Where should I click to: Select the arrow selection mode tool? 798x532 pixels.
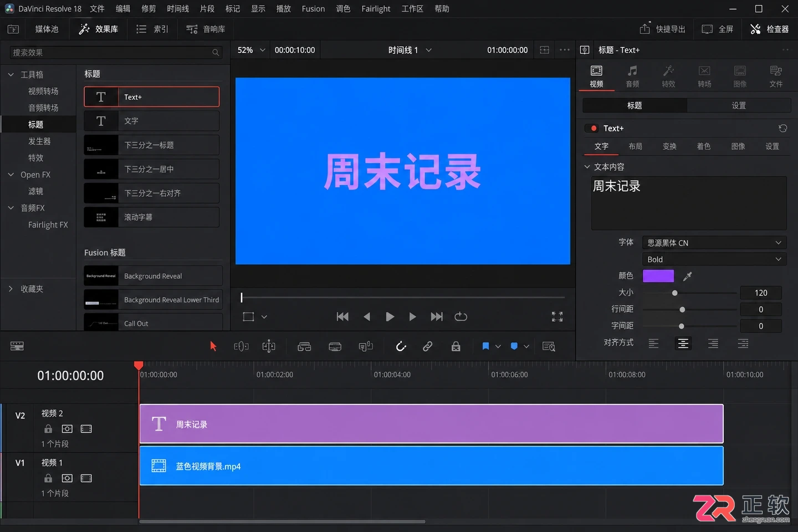[x=213, y=346]
